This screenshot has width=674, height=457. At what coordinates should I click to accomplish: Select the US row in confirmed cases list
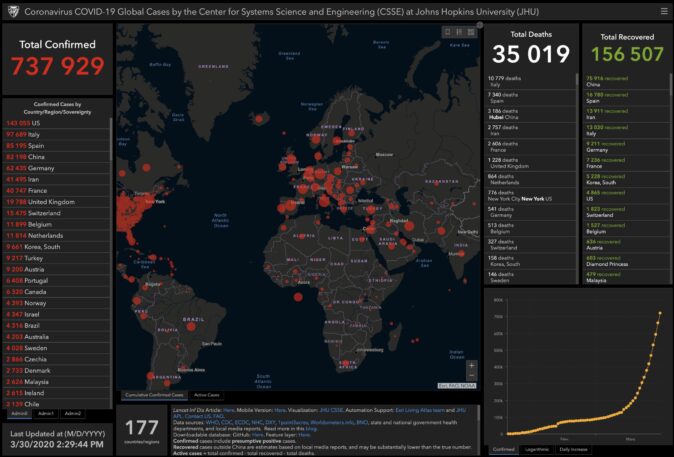[56, 123]
